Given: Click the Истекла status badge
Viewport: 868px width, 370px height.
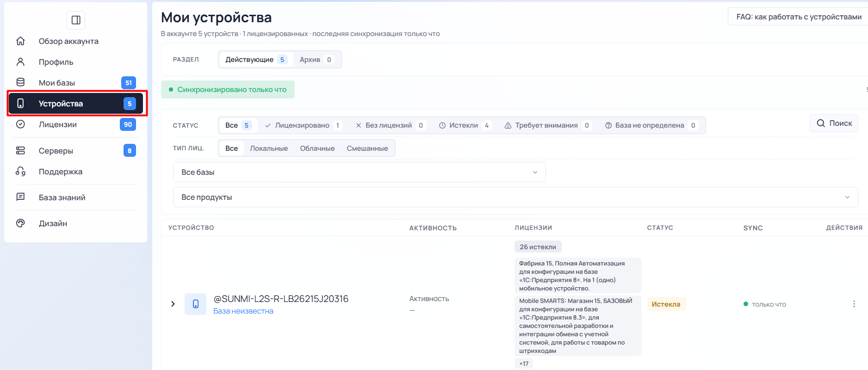Looking at the screenshot, I should point(666,304).
